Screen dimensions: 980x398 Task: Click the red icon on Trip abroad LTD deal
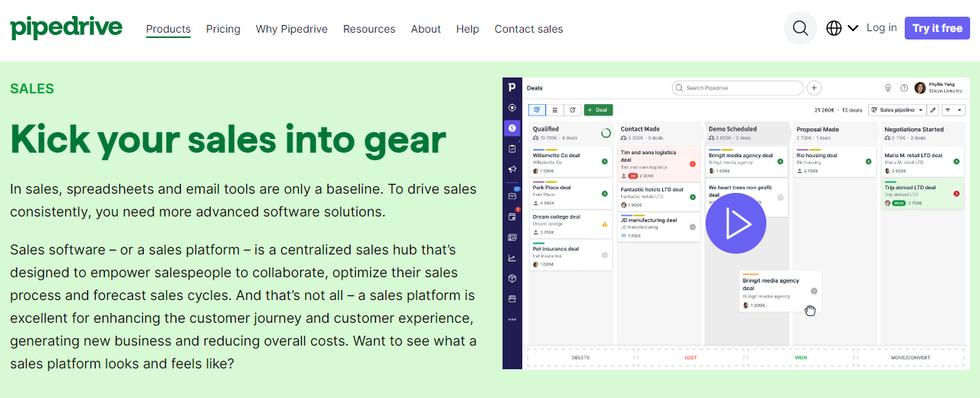point(956,193)
